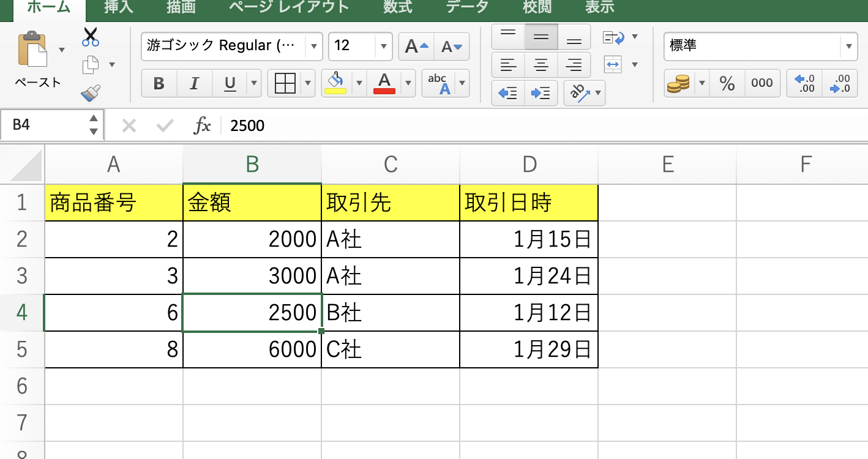Toggle Underline formatting

click(x=229, y=84)
